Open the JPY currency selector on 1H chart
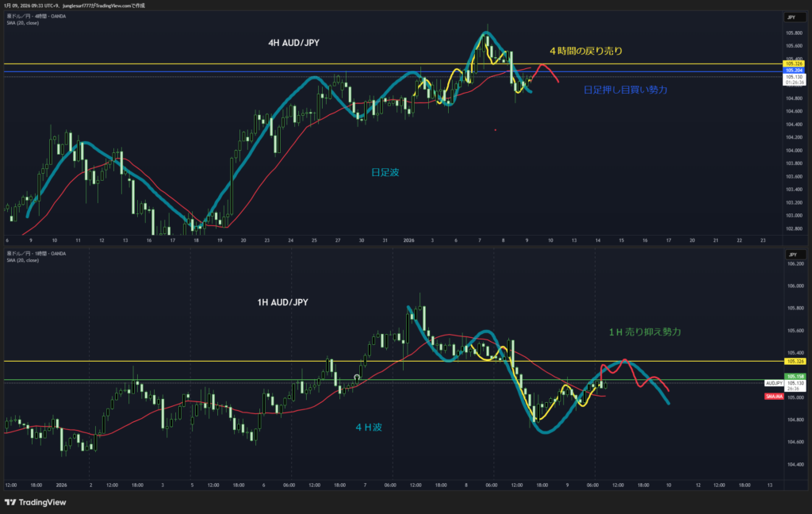The image size is (812, 514). click(x=791, y=255)
